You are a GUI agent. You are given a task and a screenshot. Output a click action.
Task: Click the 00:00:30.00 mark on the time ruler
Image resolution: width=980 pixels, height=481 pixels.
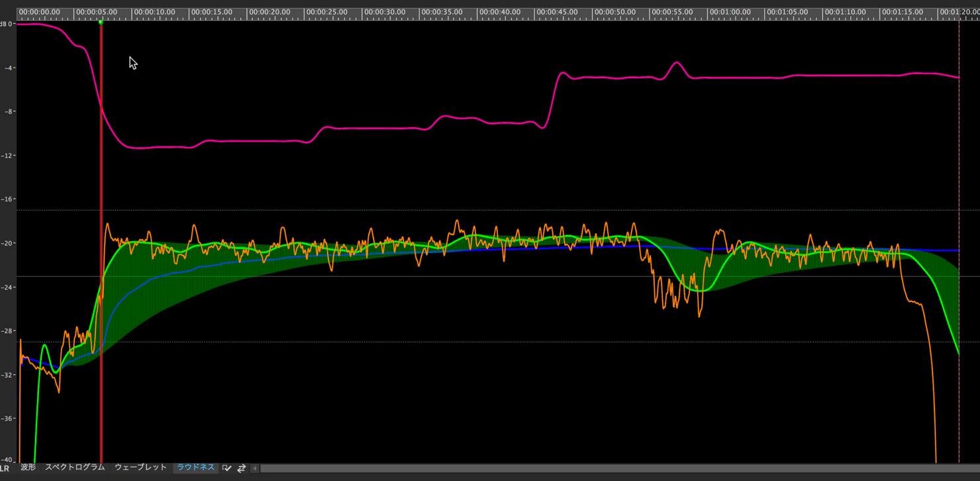tap(384, 12)
